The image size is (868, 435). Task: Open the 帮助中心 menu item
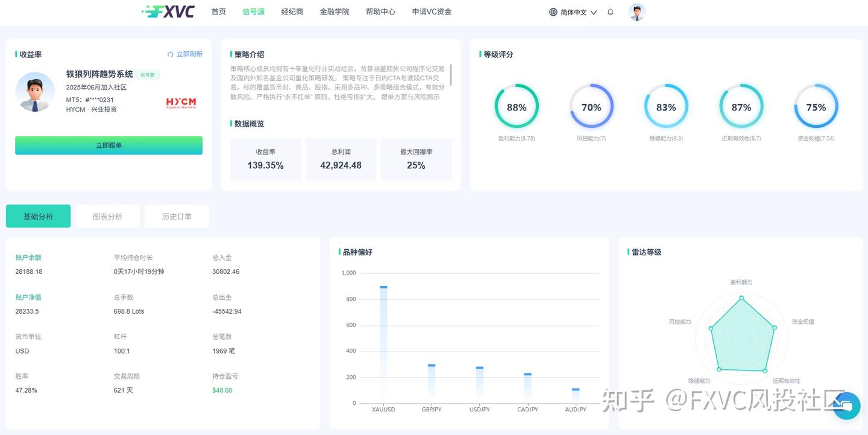(380, 11)
